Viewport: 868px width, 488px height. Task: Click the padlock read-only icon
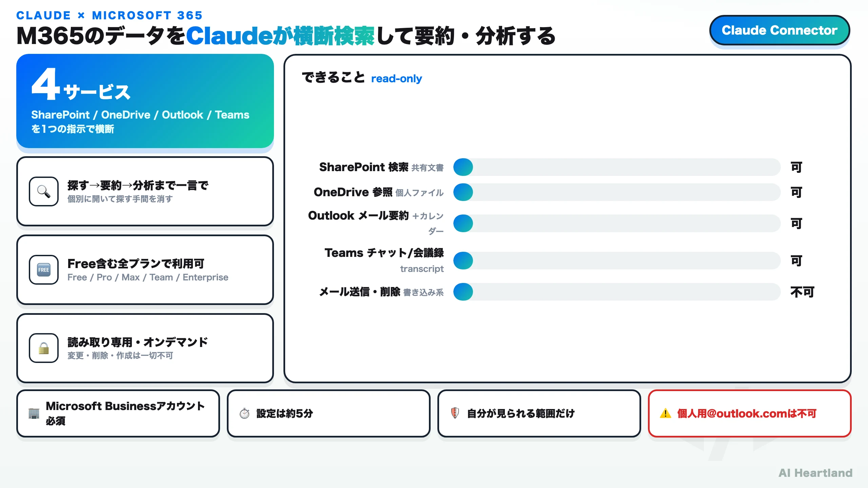[x=44, y=348]
